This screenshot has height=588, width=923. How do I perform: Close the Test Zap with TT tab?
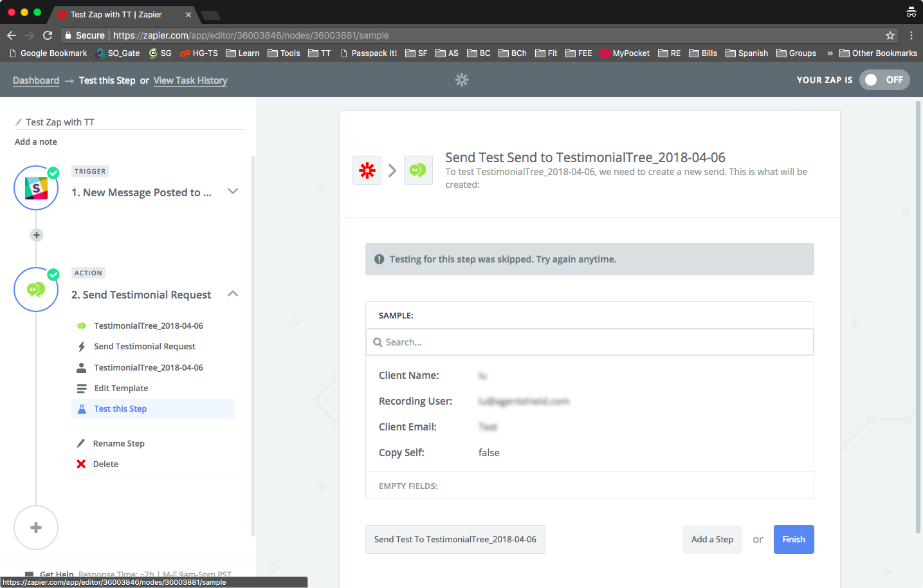tap(188, 14)
